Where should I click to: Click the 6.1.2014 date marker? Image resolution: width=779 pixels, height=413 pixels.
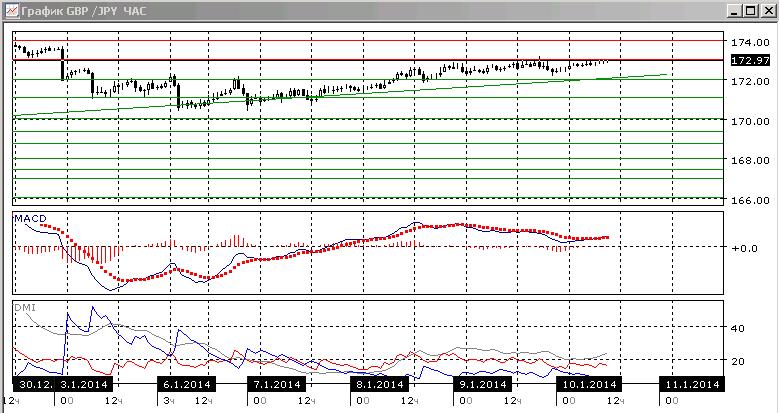click(186, 384)
